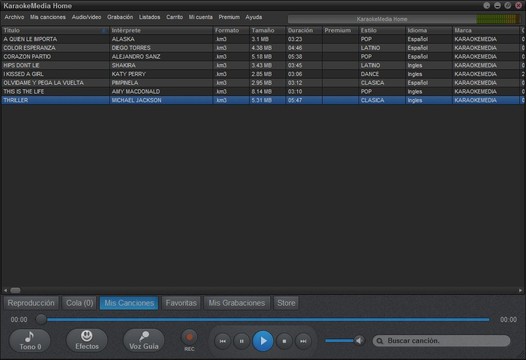Click the horizontal scrollbar thumb
Viewport: 526px width, 360px height.
(x=15, y=290)
